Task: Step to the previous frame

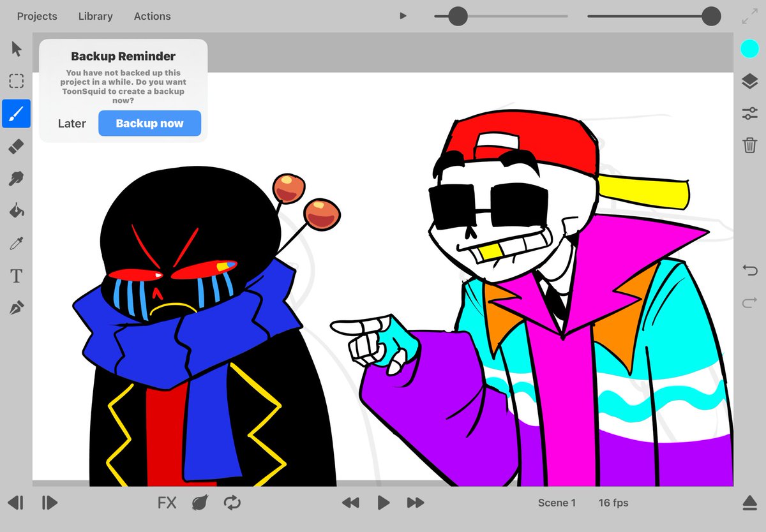Action: point(16,503)
